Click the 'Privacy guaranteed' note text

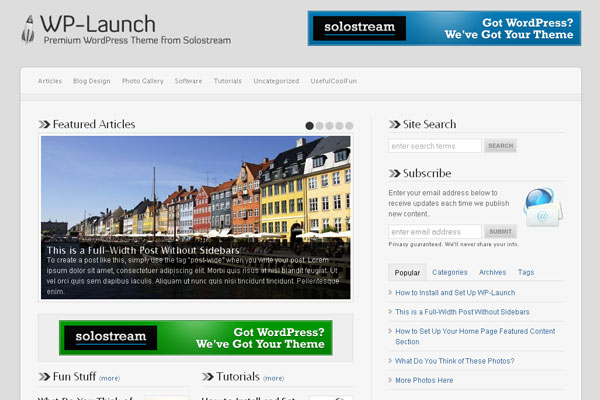[453, 244]
